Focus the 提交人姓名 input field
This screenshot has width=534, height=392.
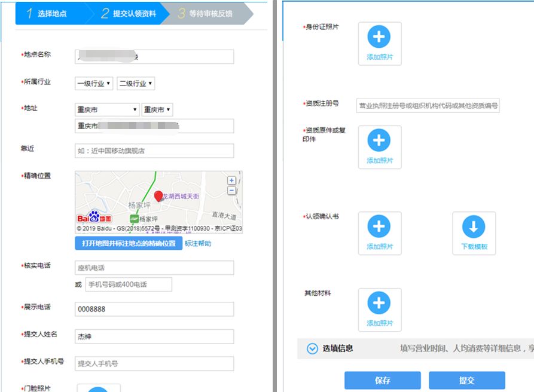154,336
